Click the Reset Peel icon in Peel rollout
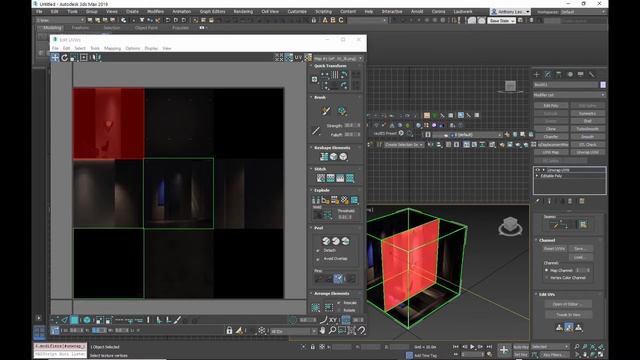 pos(345,241)
